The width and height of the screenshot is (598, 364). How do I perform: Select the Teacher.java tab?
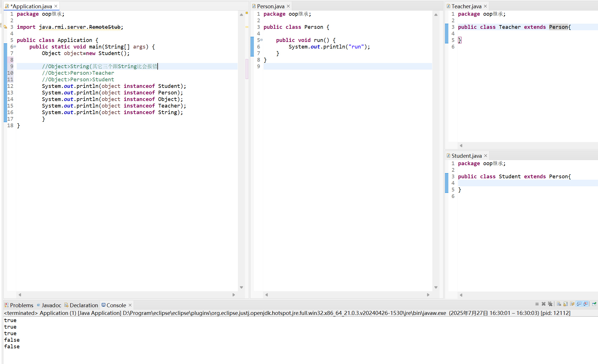click(466, 6)
